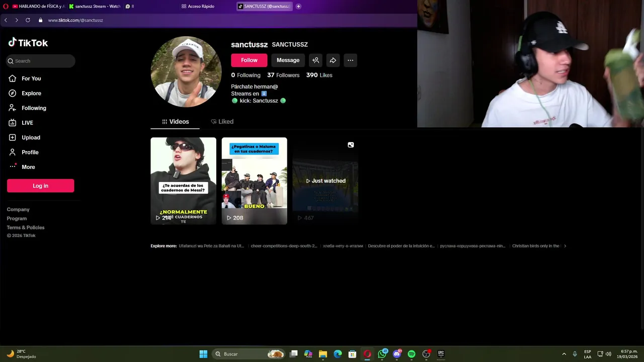644x362 pixels.
Task: Click the Ufafanuzi wa Pete explore link
Action: [211, 246]
